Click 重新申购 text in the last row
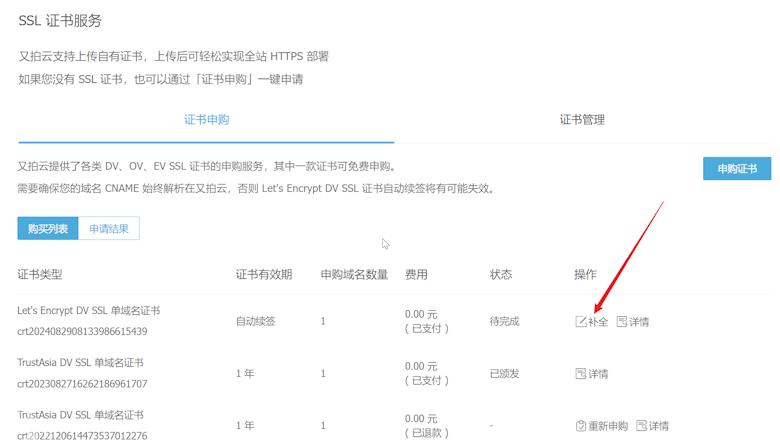780x448 pixels. (x=608, y=426)
